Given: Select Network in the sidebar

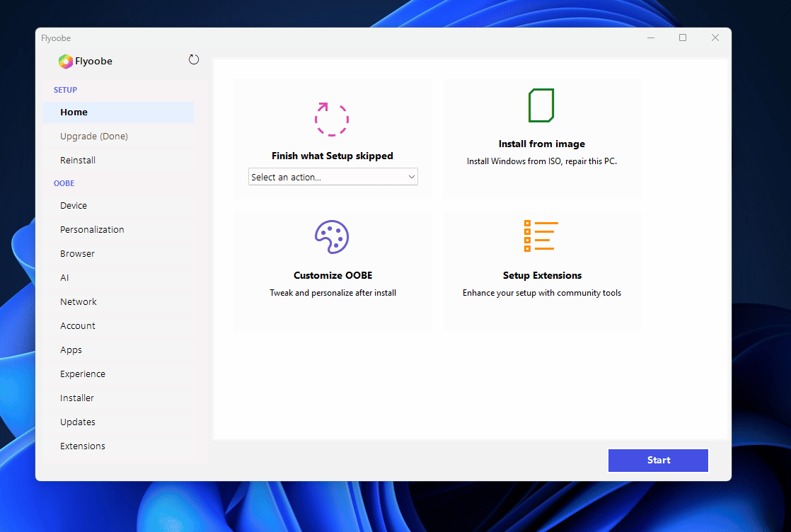Looking at the screenshot, I should tap(79, 302).
